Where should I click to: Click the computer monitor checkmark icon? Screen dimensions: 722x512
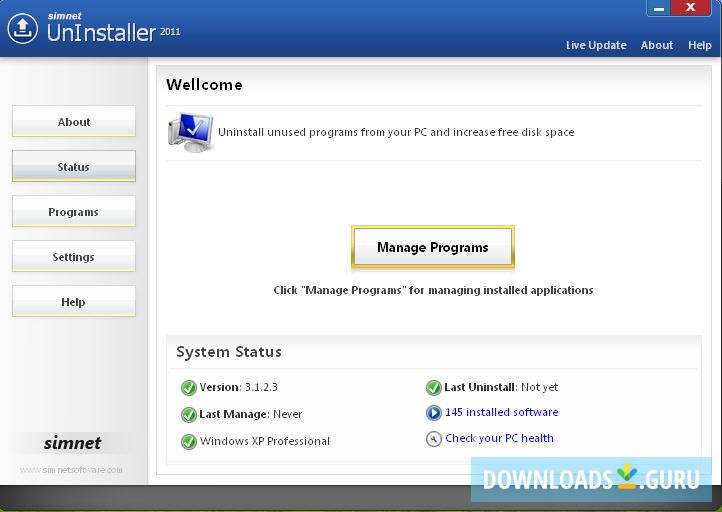191,133
